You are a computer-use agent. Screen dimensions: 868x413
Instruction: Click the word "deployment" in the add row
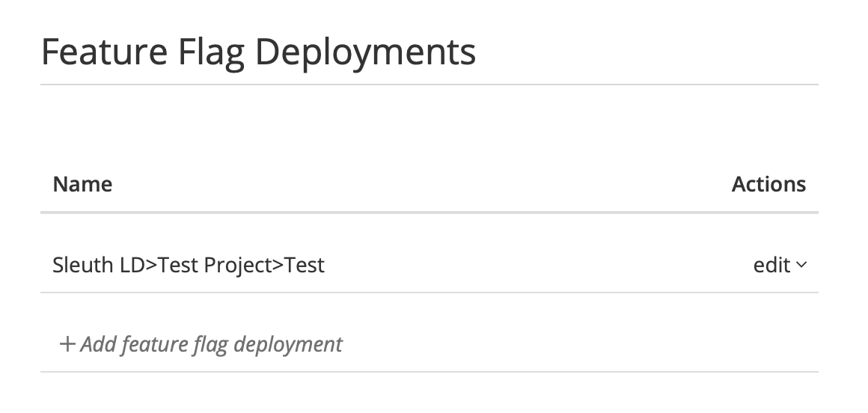pyautogui.click(x=288, y=344)
